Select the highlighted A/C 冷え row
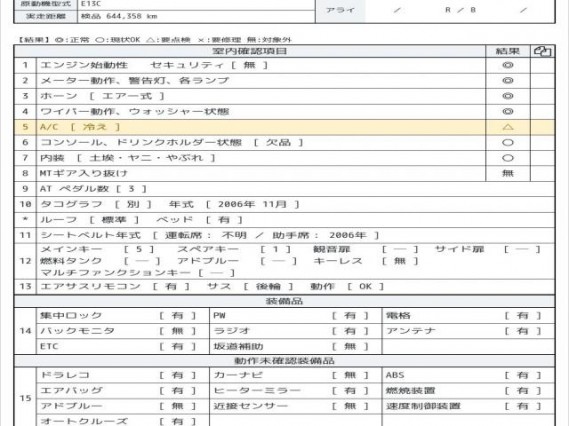Viewport: 569px width, 426px height. [x=284, y=127]
